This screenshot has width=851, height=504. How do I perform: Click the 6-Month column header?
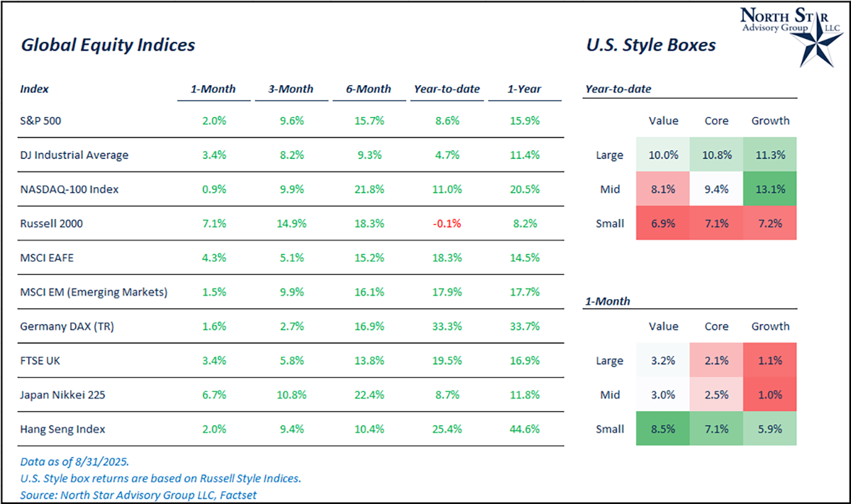[x=368, y=89]
